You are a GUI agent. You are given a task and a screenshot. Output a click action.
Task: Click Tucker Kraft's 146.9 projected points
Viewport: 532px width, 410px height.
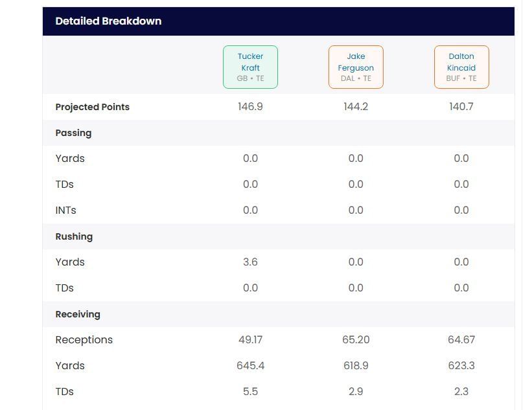(x=250, y=107)
